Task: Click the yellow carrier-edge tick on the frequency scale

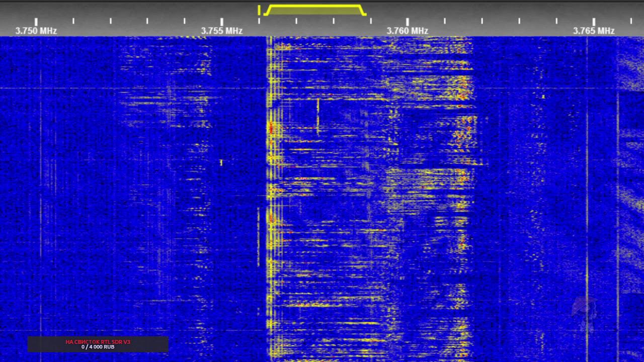Action: [259, 10]
